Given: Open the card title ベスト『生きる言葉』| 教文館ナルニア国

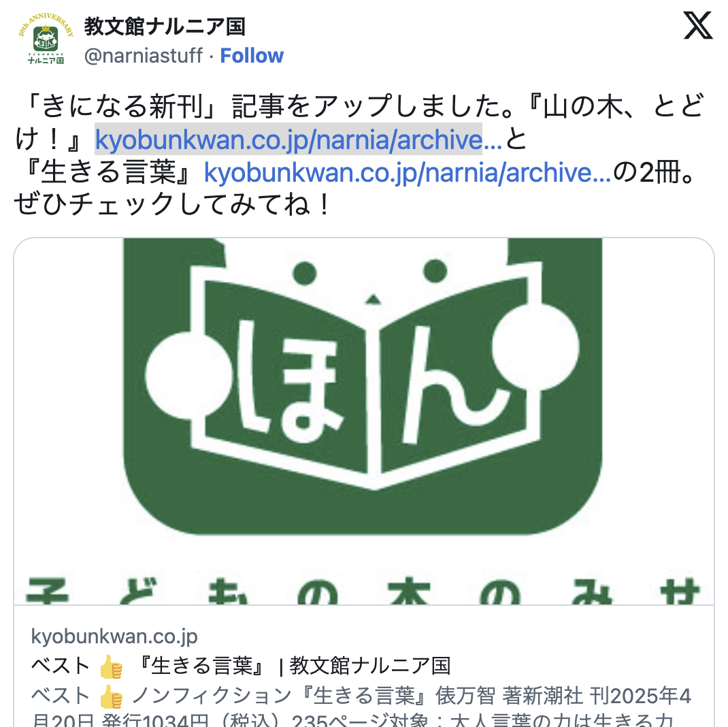Looking at the screenshot, I should pyautogui.click(x=241, y=666).
